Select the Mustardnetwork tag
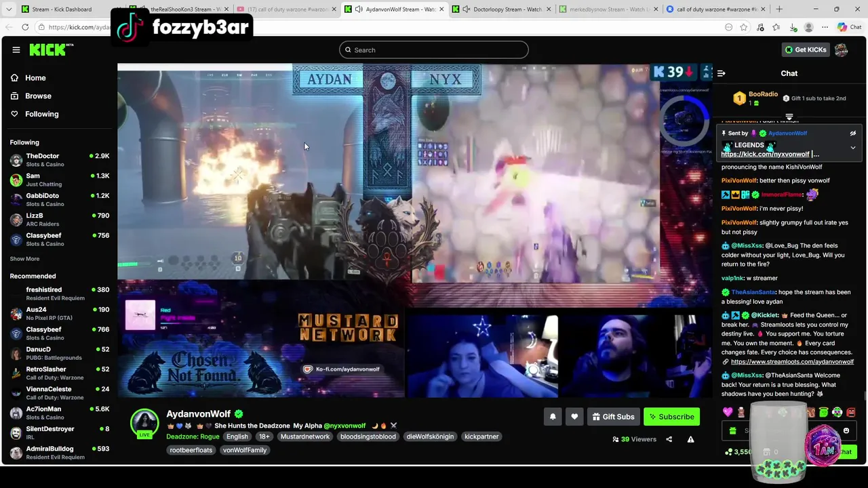The height and width of the screenshot is (488, 868). [305, 436]
